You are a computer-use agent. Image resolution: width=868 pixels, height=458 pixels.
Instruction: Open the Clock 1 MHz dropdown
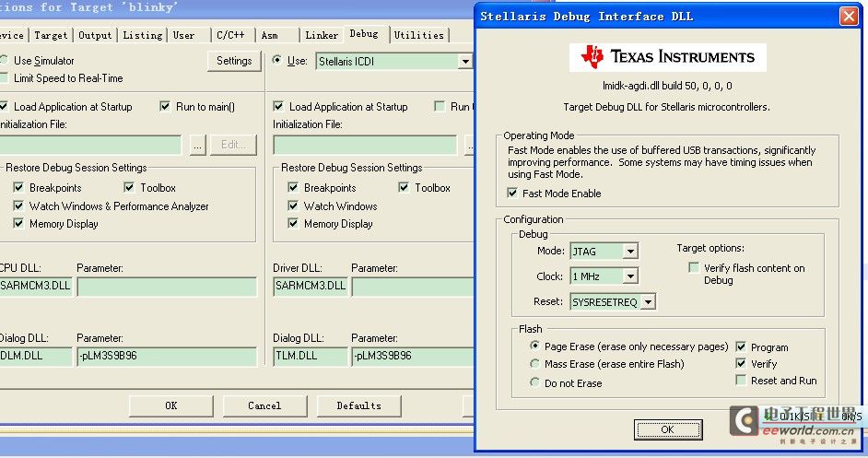coord(630,276)
